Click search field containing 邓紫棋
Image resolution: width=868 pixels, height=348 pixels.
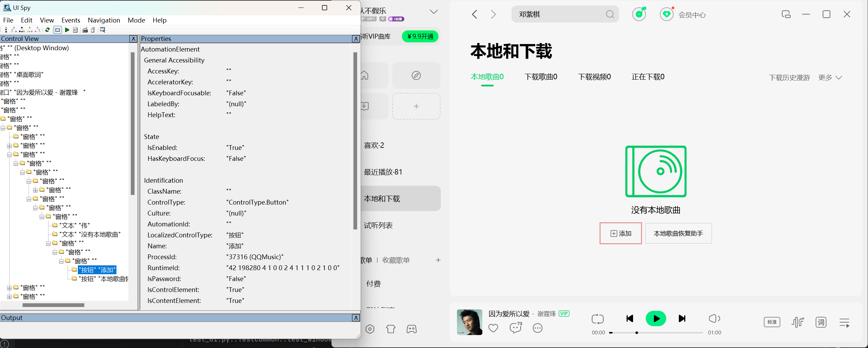pyautogui.click(x=565, y=14)
